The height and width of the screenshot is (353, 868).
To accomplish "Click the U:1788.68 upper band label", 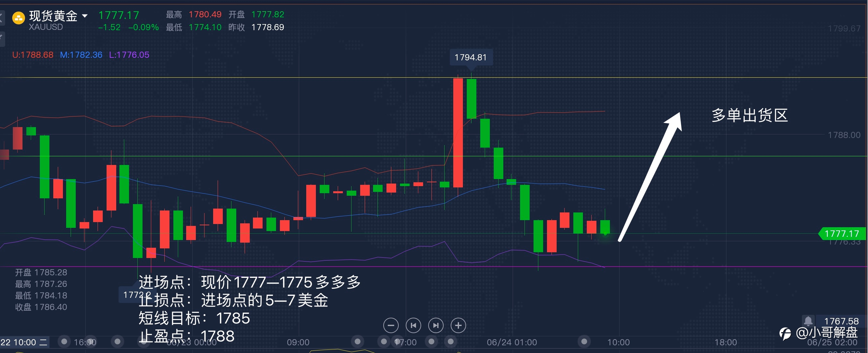I will coord(33,55).
